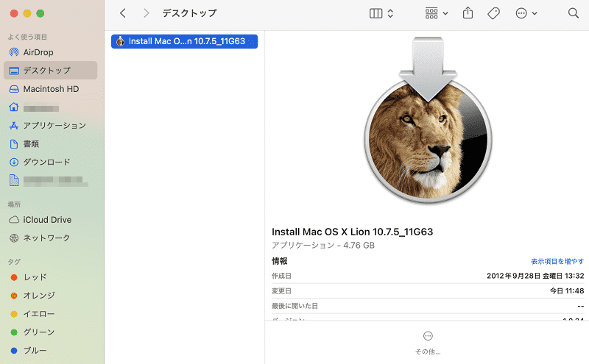Open ダウンロード in the sidebar
Image resolution: width=589 pixels, height=364 pixels.
coord(50,162)
